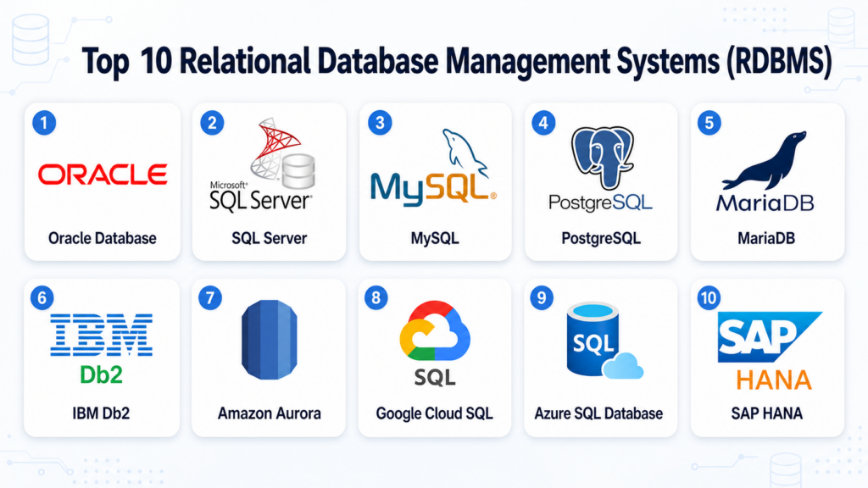Image resolution: width=868 pixels, height=488 pixels.
Task: Click the title heading about RDBMS
Action: 457,61
